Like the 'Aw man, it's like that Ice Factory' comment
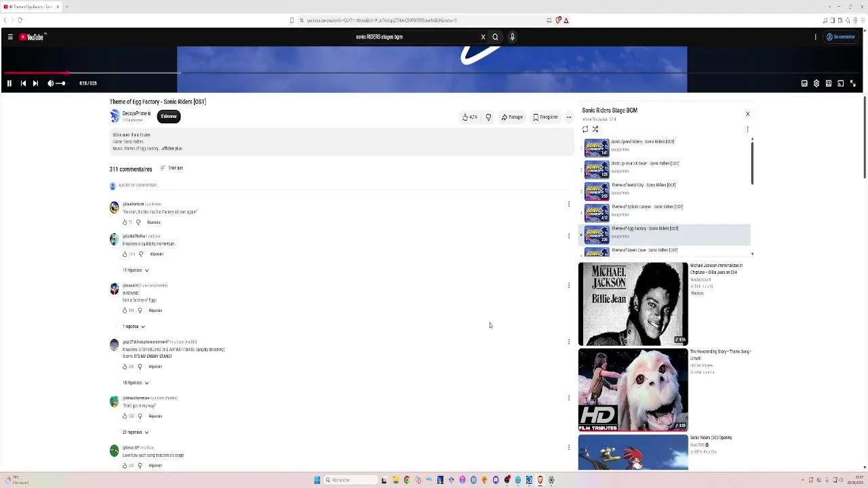Viewport: 868px width, 488px height. 125,222
